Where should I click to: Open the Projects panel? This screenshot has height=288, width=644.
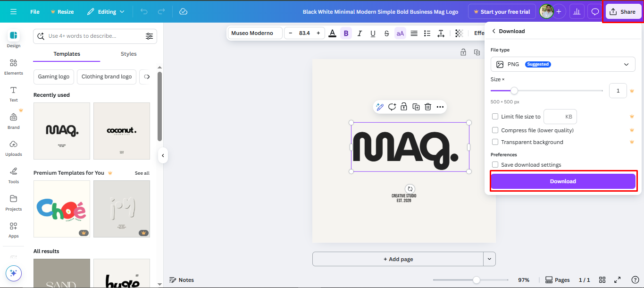[13, 203]
